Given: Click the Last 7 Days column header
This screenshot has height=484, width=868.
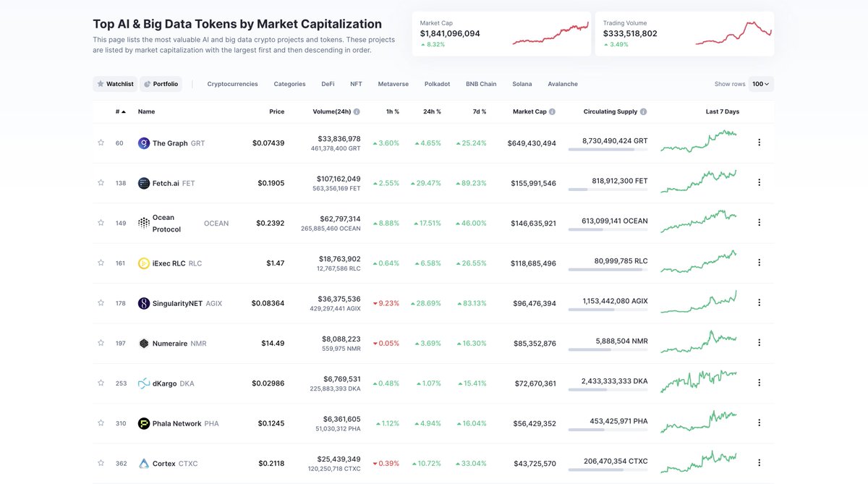Looking at the screenshot, I should 723,112.
